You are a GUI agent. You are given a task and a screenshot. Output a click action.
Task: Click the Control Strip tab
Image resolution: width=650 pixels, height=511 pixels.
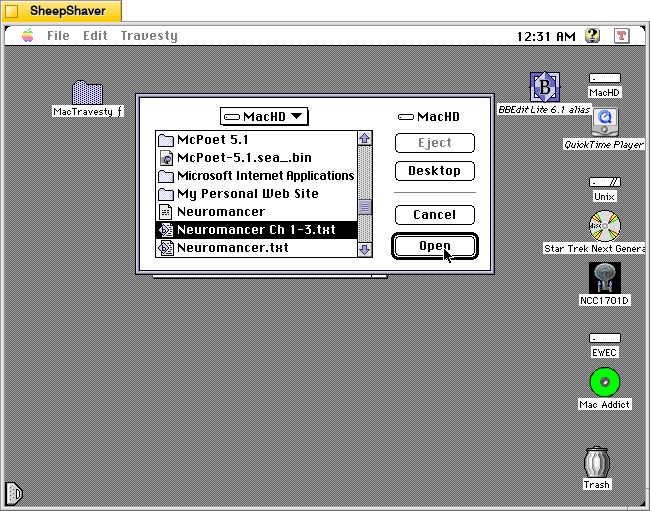[x=14, y=493]
